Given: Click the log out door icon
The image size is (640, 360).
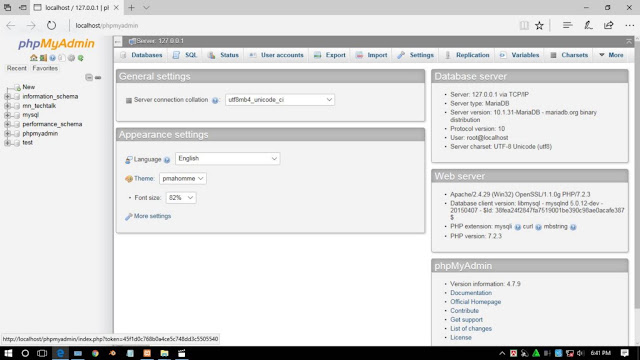Looking at the screenshot, I should tap(43, 58).
